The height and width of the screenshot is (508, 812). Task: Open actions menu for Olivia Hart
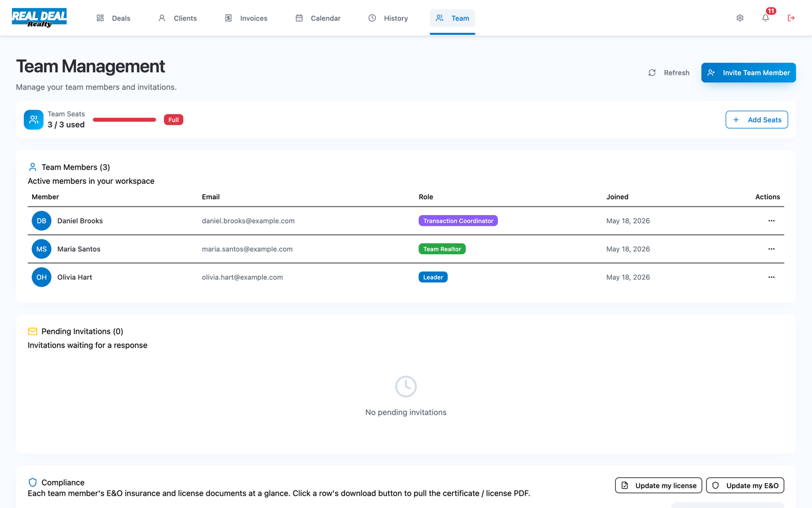[771, 277]
